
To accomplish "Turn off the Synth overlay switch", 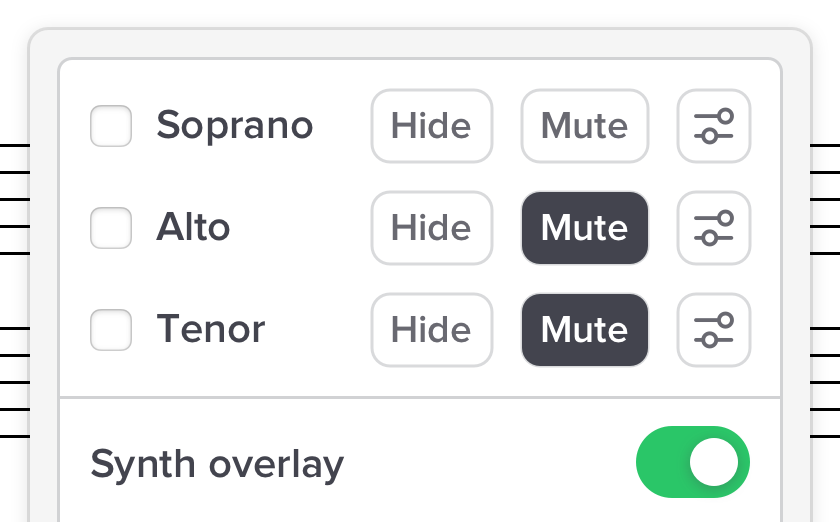I will tap(692, 462).
